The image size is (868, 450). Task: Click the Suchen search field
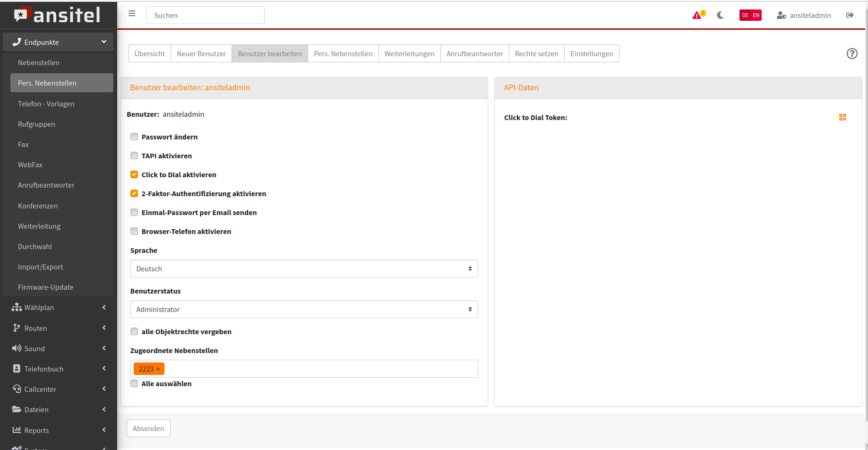[206, 15]
